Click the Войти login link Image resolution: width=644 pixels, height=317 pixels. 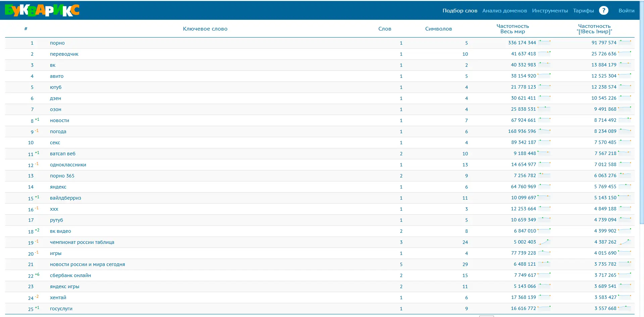(x=627, y=11)
